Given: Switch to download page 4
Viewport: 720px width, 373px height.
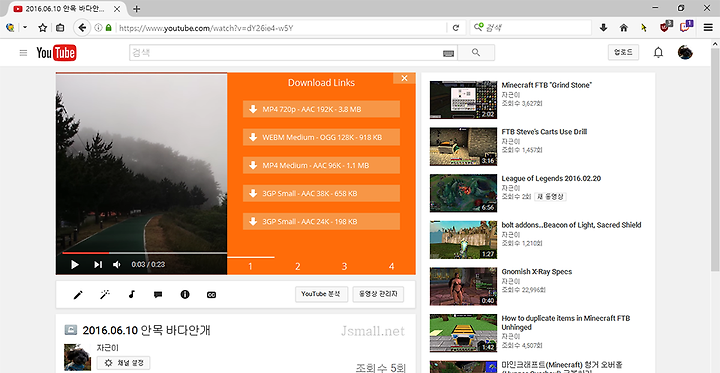Looking at the screenshot, I should [x=391, y=266].
